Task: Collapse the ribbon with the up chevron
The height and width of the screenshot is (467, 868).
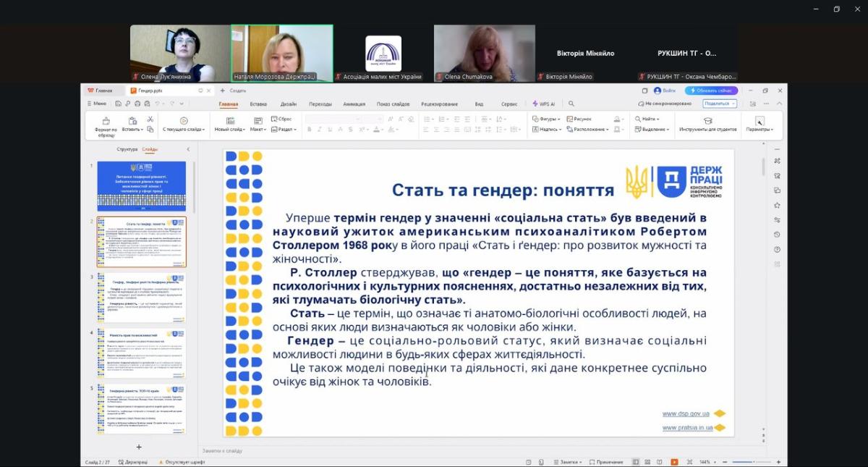Action: pos(780,104)
